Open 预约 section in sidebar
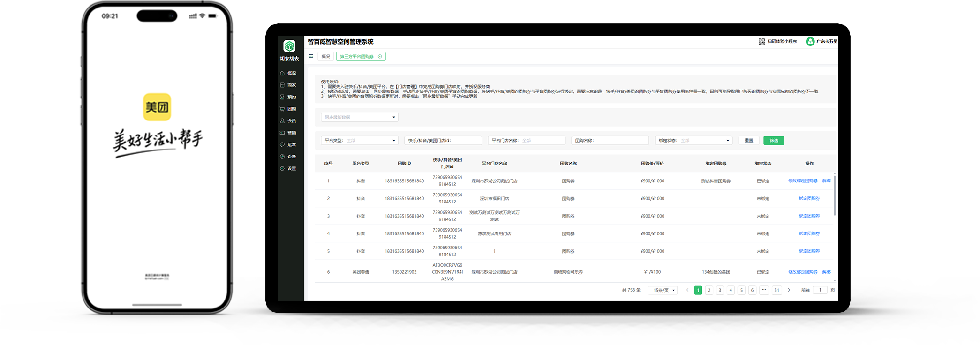This screenshot has width=980, height=345. tap(288, 97)
